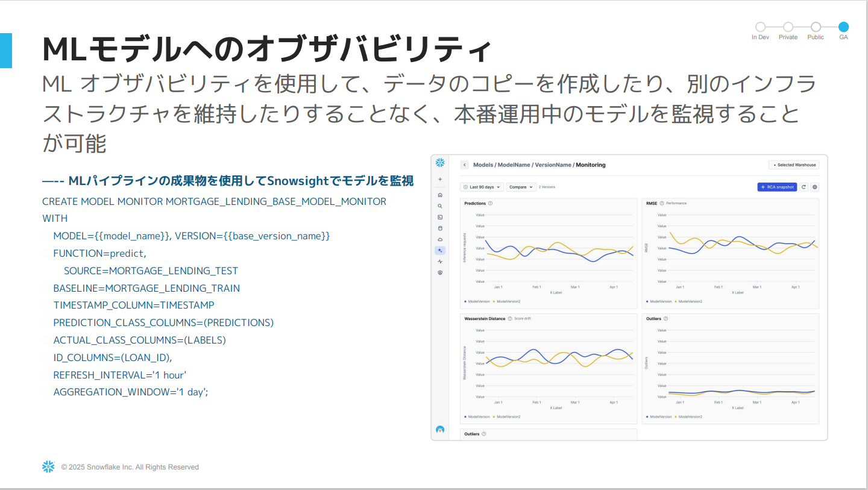868x490 pixels.
Task: Click the ACTUAL_CLASS_COLUMNS=(LABELS) line
Action: coord(139,340)
